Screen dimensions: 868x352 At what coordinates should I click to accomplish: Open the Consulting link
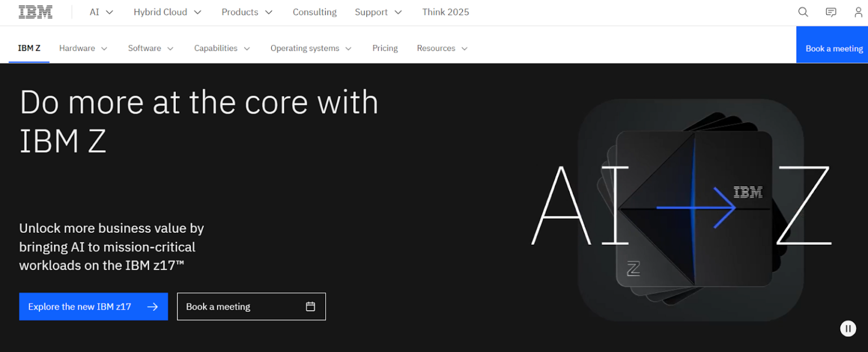click(314, 12)
